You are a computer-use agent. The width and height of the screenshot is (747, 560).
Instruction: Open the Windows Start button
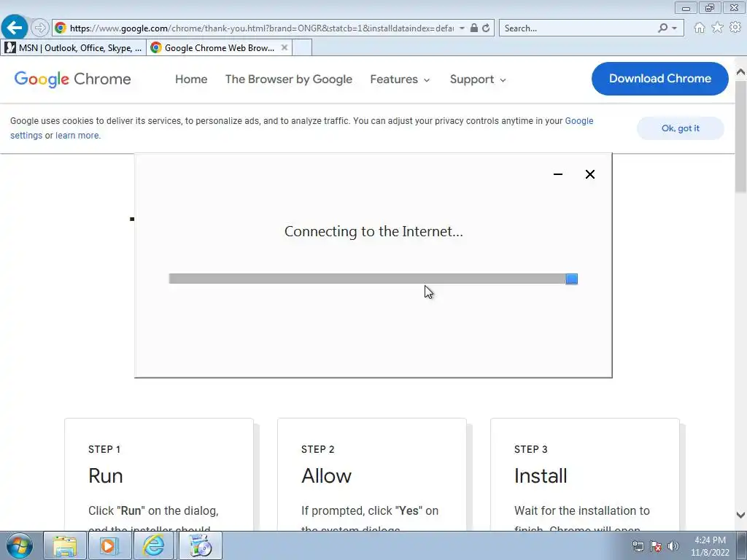point(20,545)
